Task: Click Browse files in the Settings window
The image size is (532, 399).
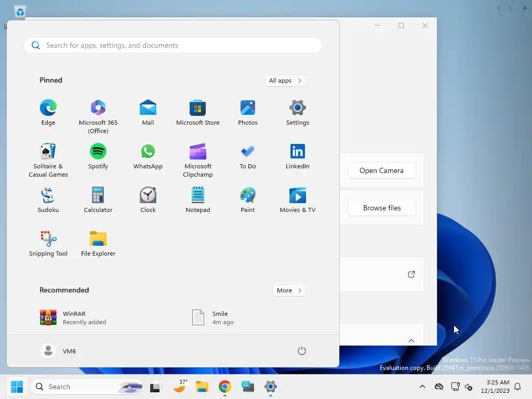Action: pos(382,208)
